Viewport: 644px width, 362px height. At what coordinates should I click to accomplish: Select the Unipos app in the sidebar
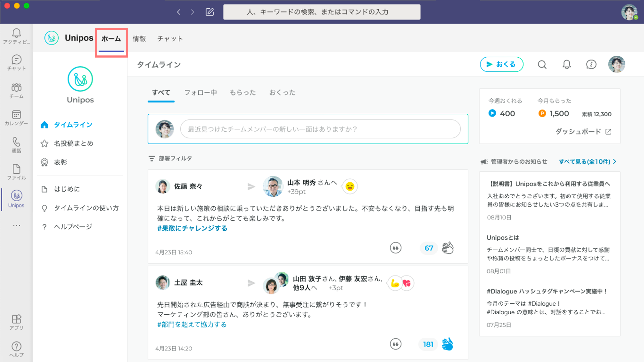tap(16, 199)
